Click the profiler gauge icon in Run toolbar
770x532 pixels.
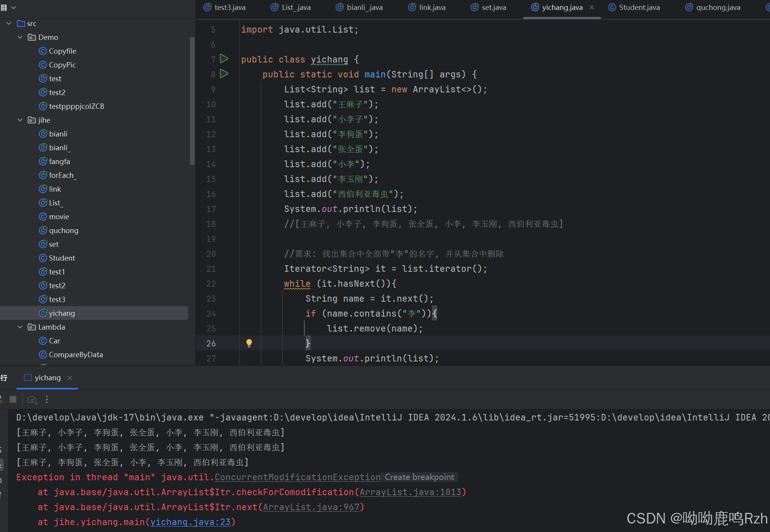click(32, 400)
